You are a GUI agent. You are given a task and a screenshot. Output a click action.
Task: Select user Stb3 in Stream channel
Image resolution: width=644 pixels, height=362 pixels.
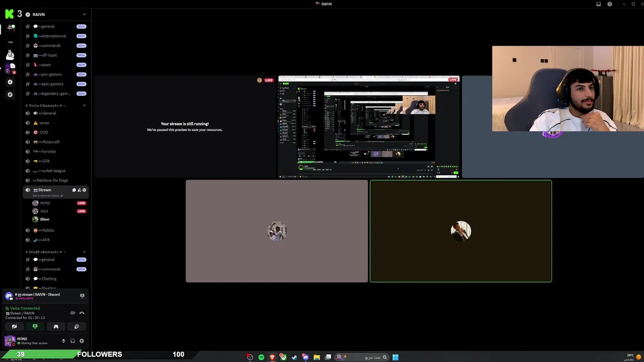pyautogui.click(x=59, y=211)
